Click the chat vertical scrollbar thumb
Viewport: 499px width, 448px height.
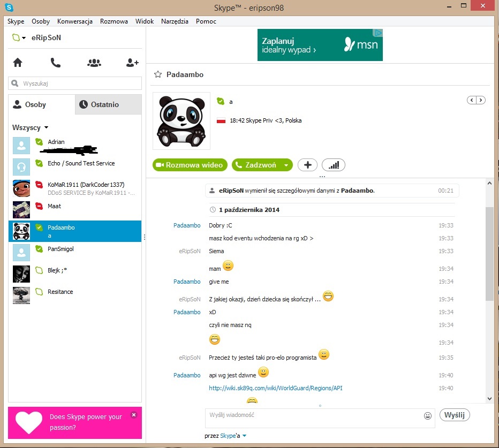(489, 253)
